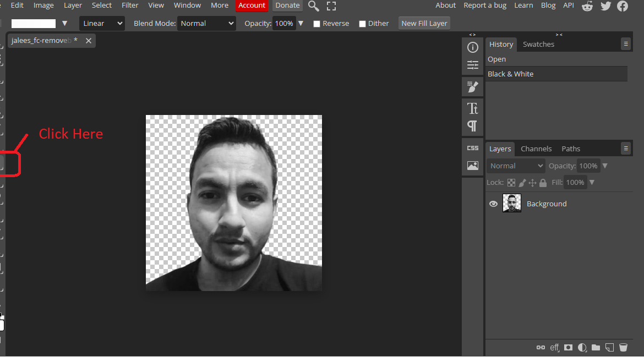Open the Filter menu
Viewport: 644px width, 362px height.
click(130, 6)
